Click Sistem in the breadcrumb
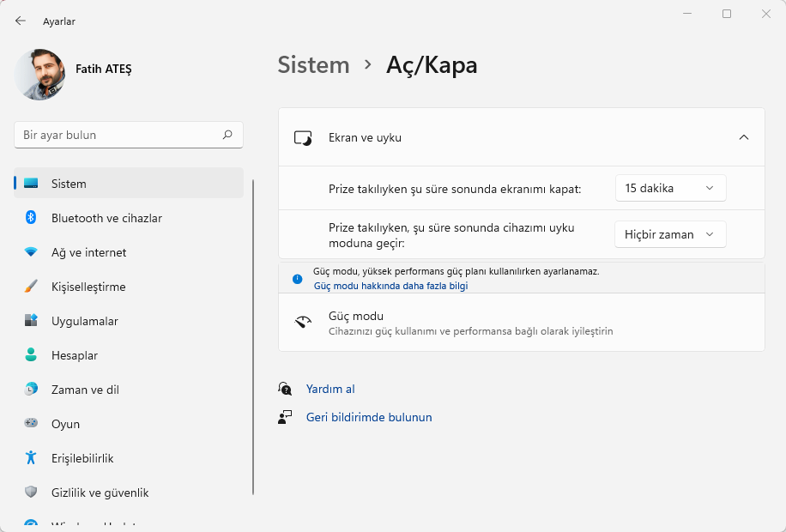Screen dimensions: 786x532 pyautogui.click(x=313, y=64)
